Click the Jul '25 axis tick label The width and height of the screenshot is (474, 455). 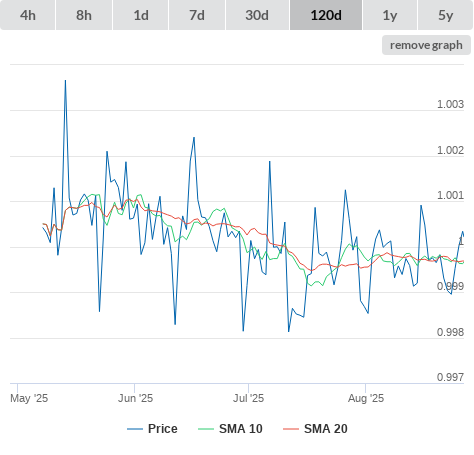pyautogui.click(x=248, y=398)
